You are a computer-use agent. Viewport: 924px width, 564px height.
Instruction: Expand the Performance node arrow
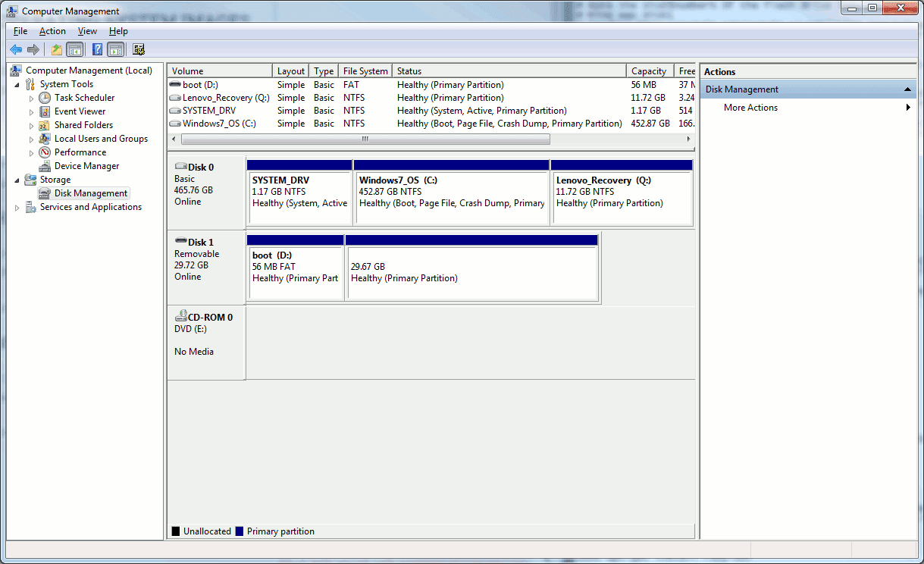pyautogui.click(x=31, y=152)
